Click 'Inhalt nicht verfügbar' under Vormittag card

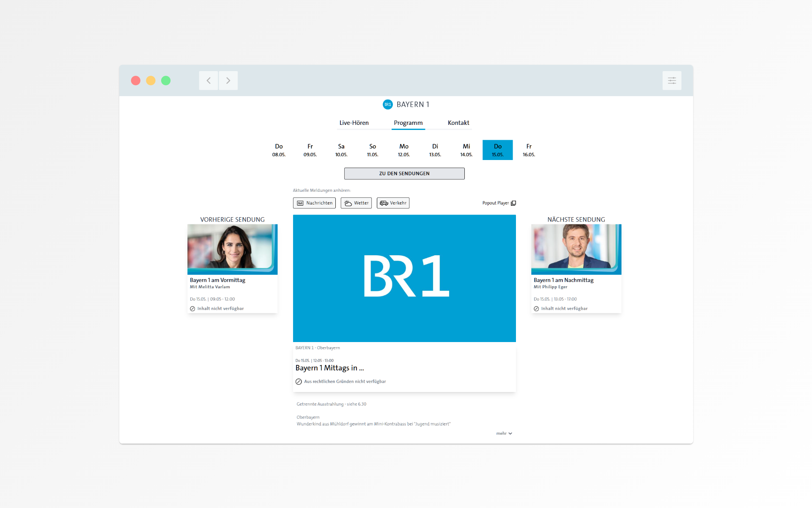click(220, 309)
